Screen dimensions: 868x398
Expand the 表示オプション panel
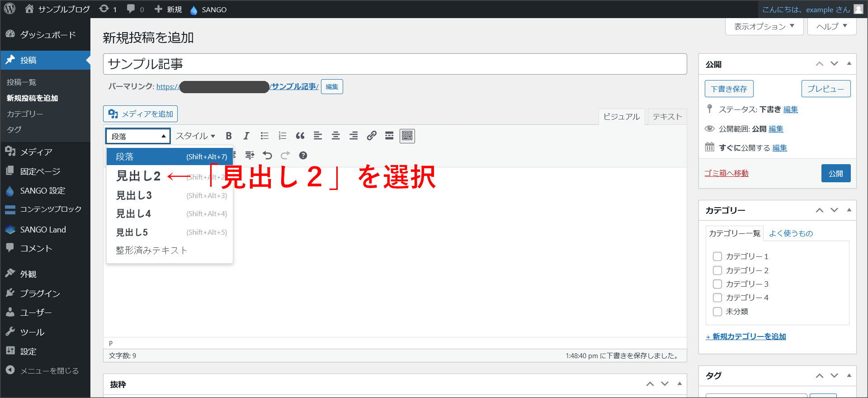click(x=764, y=27)
